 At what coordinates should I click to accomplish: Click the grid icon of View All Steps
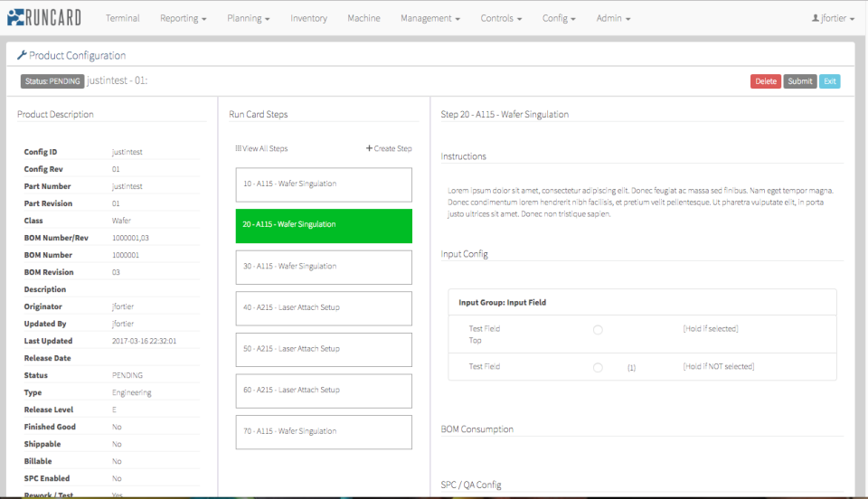coord(238,148)
